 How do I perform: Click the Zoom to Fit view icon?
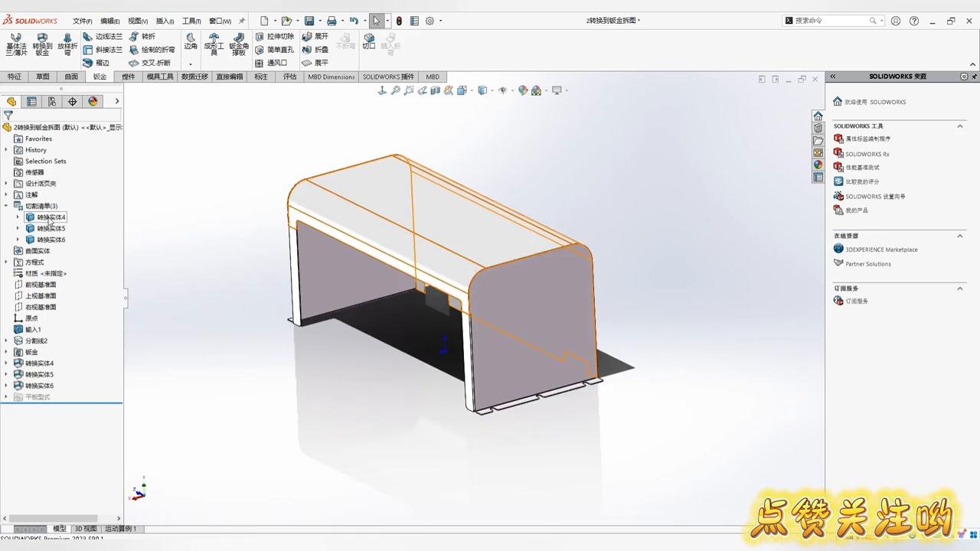[396, 90]
